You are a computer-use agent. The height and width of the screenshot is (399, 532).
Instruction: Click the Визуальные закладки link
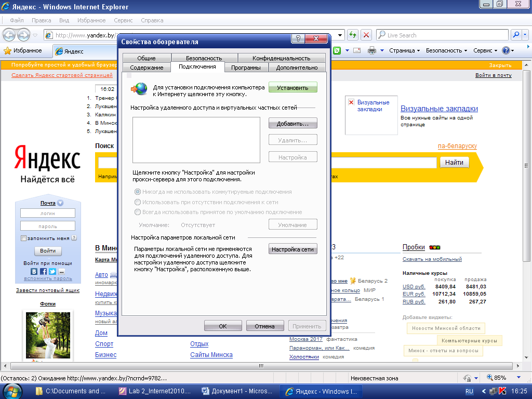439,109
